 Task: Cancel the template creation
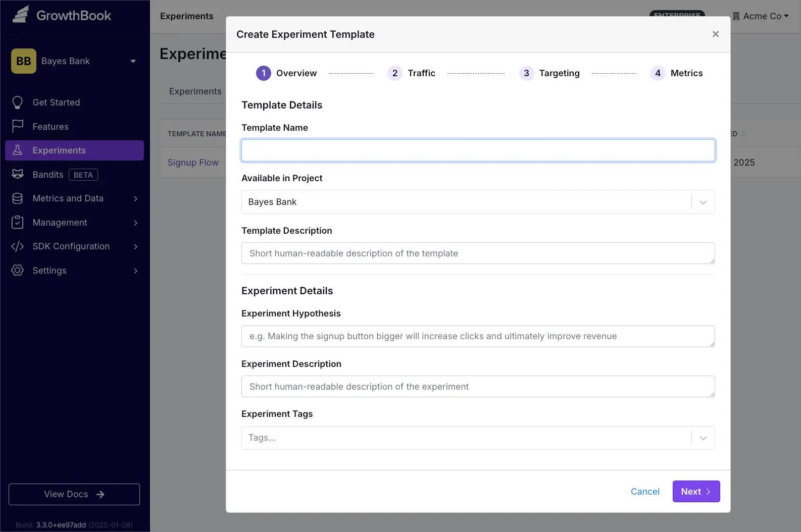pyautogui.click(x=645, y=492)
